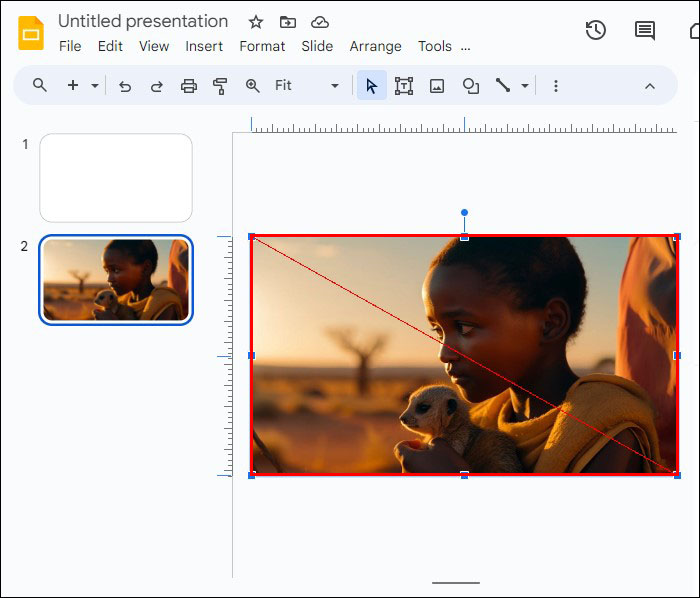
Task: Open the Insert menu
Action: (204, 46)
